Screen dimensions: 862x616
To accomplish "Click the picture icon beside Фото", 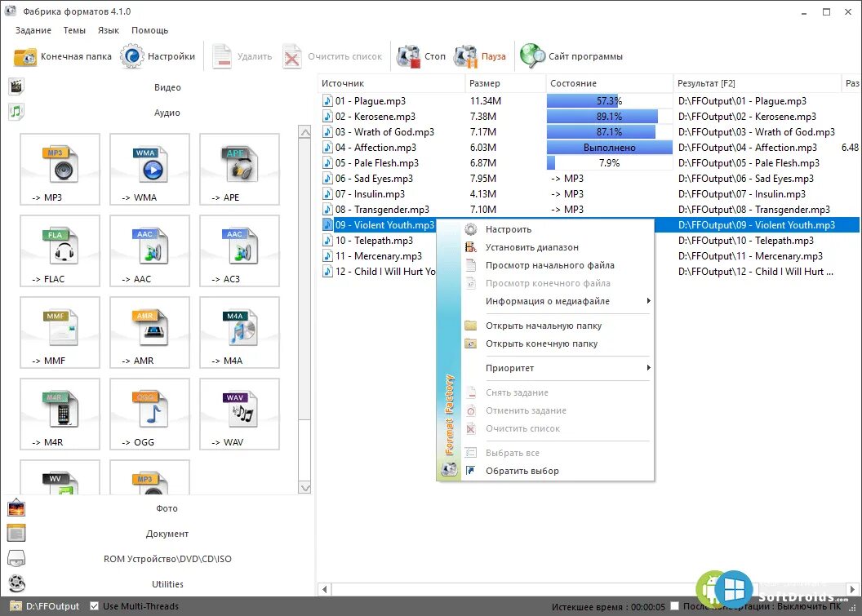I will point(16,508).
